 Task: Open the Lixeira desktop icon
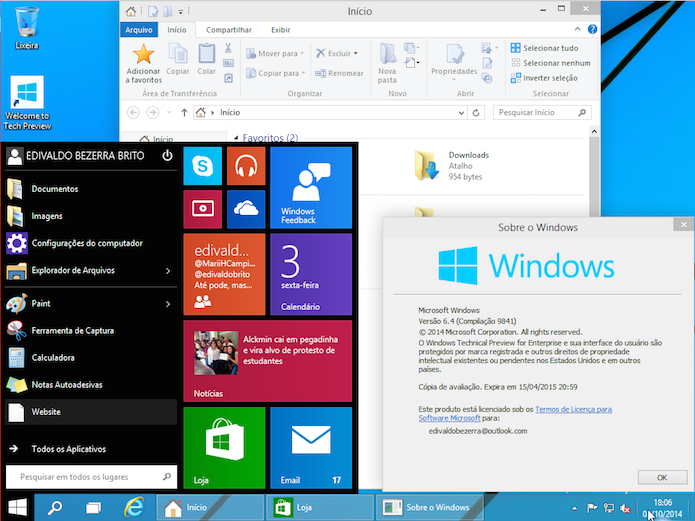[x=27, y=27]
